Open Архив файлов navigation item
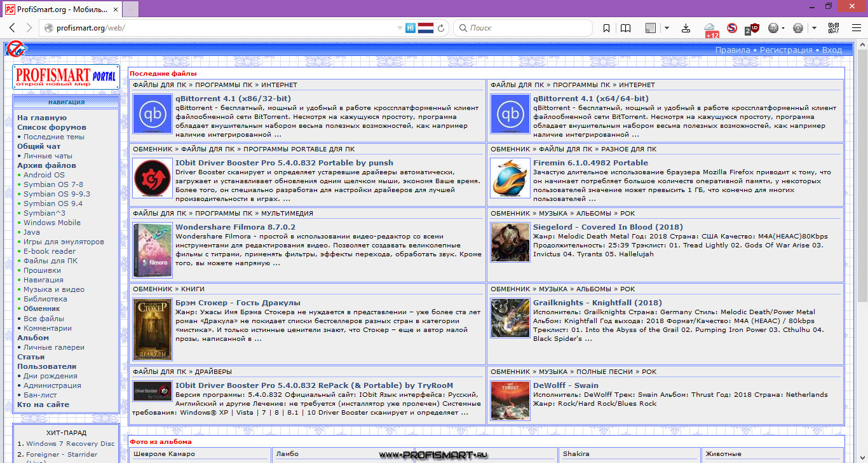868x463 pixels. (46, 165)
